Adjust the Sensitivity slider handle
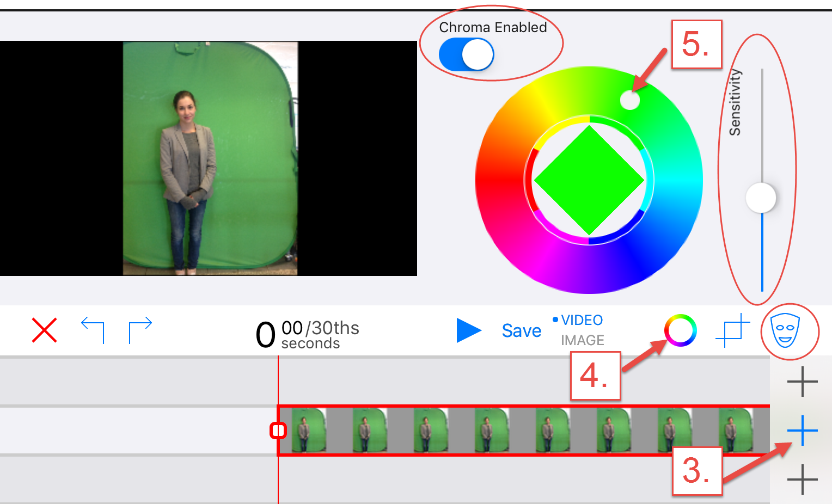832x504 pixels. tap(762, 198)
